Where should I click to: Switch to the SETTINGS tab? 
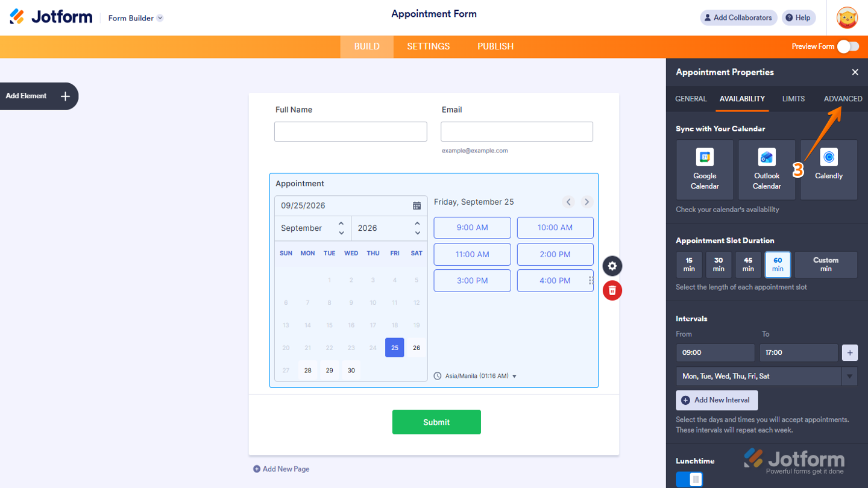pos(429,46)
